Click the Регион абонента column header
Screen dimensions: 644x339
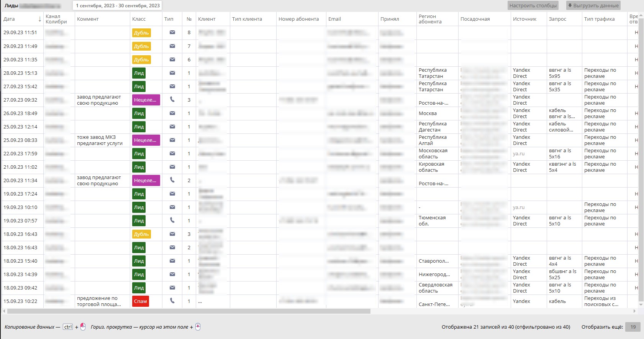(430, 19)
